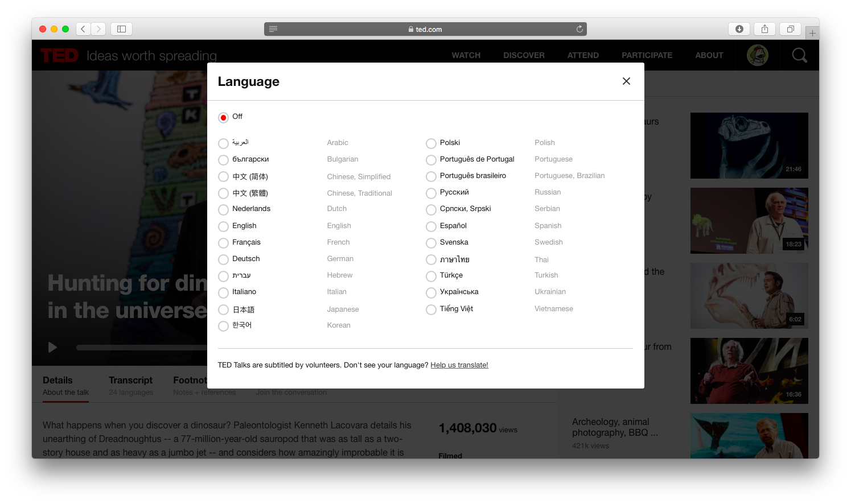
Task: Choose Italiano subtitles
Action: [224, 293]
